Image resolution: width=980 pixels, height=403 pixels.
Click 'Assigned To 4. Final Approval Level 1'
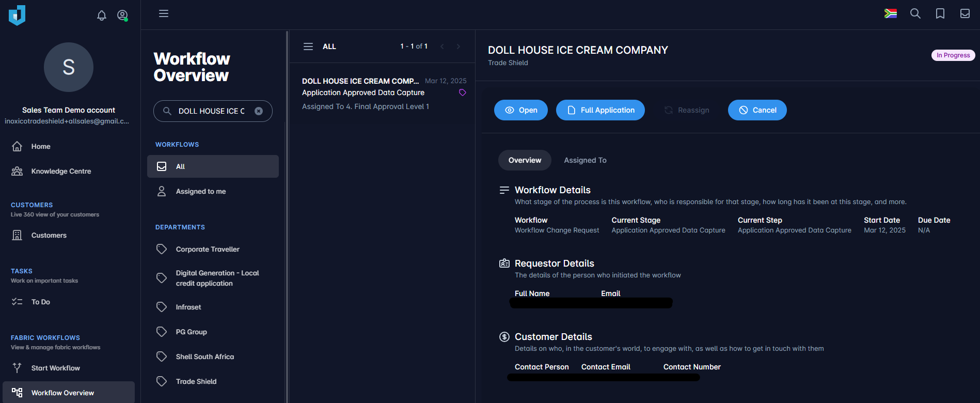(x=366, y=106)
